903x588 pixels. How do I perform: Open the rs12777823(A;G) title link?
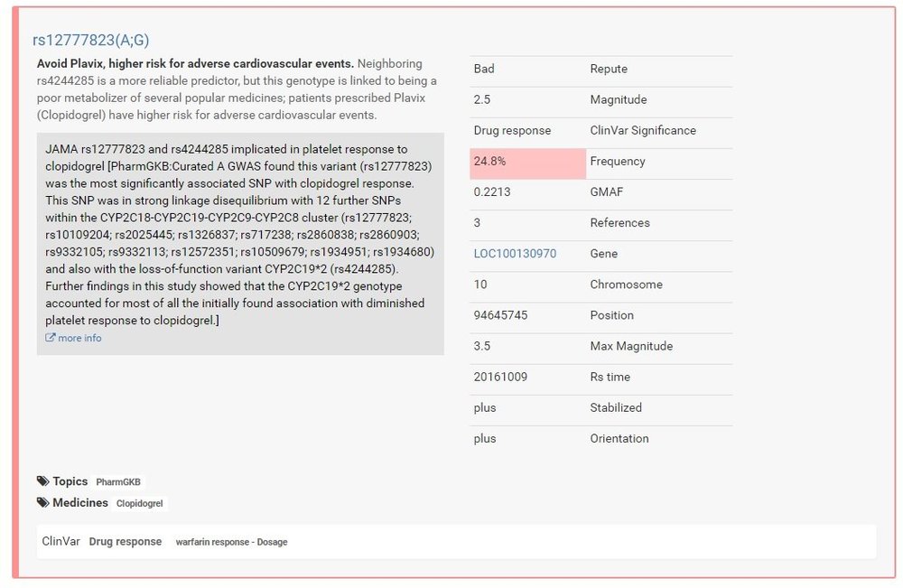(90, 40)
